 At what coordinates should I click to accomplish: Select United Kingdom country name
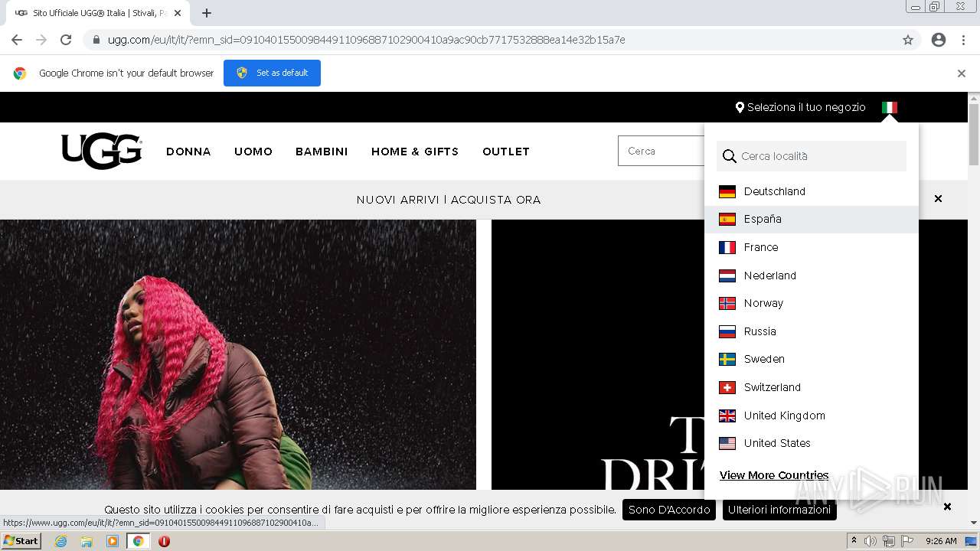coord(785,416)
